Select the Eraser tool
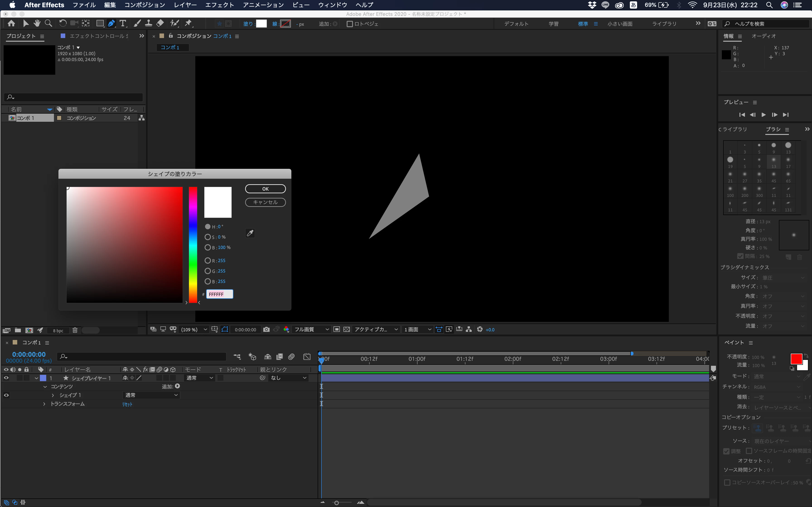Screen dimensions: 812x507 (160, 24)
